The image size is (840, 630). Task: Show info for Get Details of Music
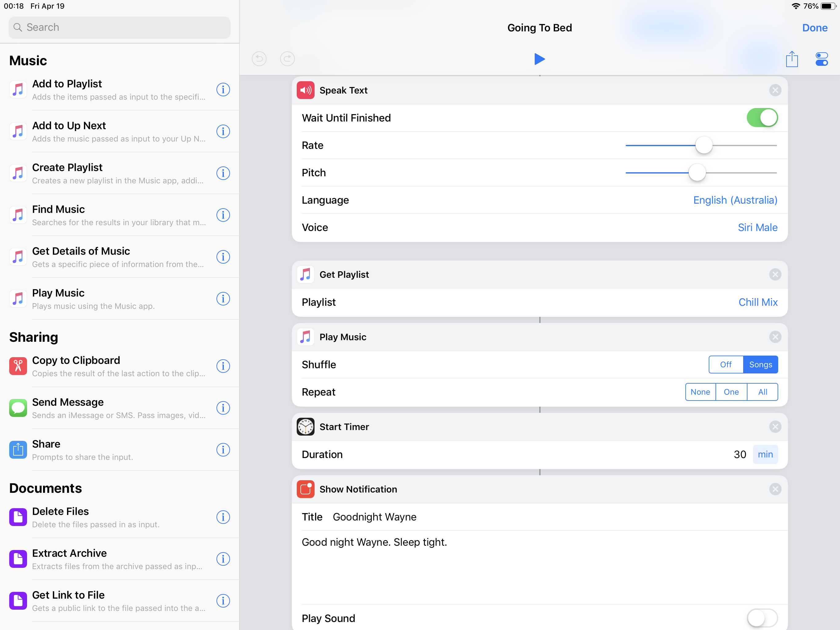coord(223,257)
